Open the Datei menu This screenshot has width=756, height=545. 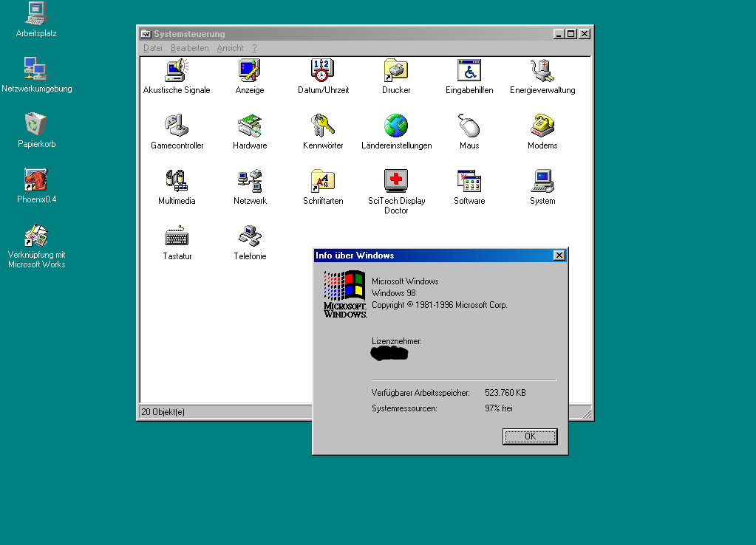153,48
